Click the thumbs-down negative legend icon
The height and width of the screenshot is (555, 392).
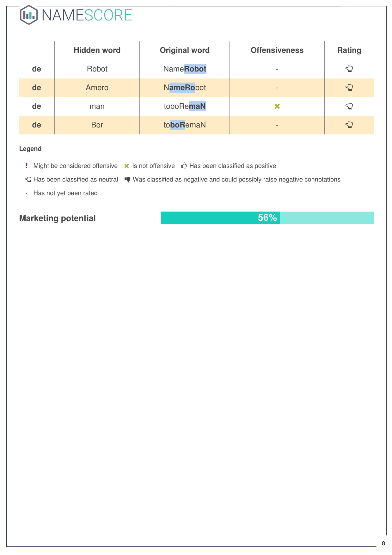[x=127, y=180]
